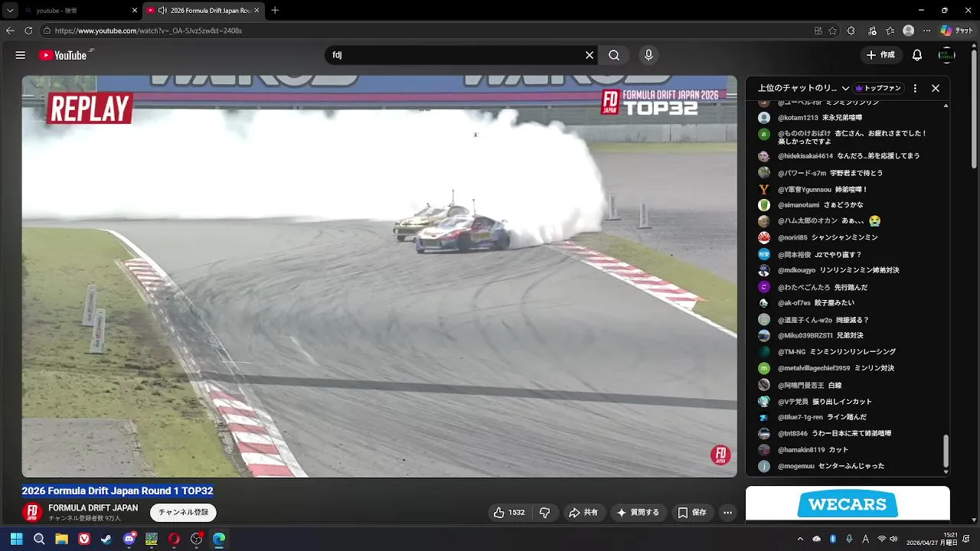Open the favorites list icon
Screen dimensions: 980x551
(890, 31)
